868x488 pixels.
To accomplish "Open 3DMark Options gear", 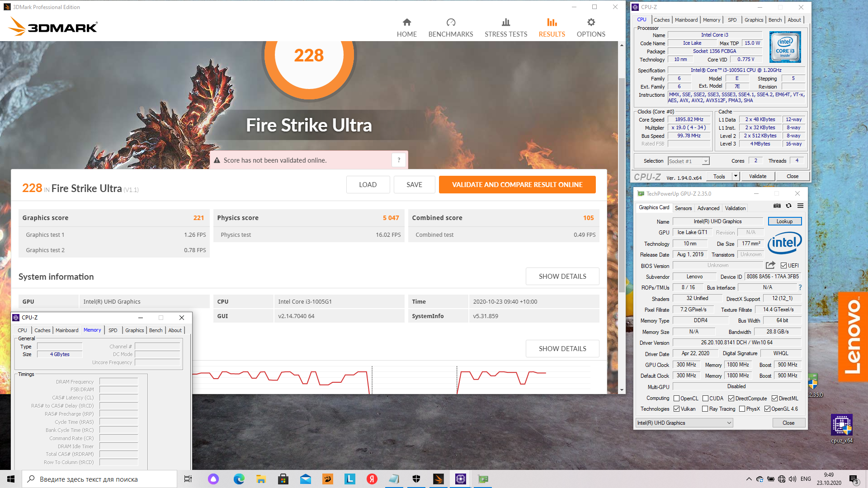I will [591, 28].
